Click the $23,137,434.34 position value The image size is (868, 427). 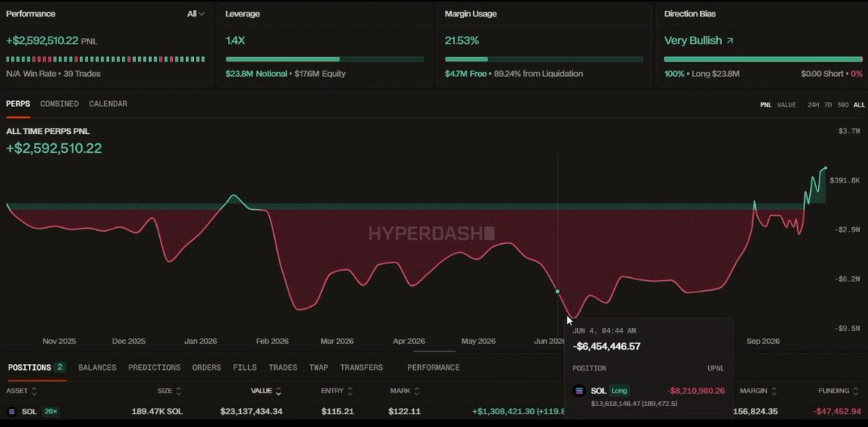coord(251,411)
